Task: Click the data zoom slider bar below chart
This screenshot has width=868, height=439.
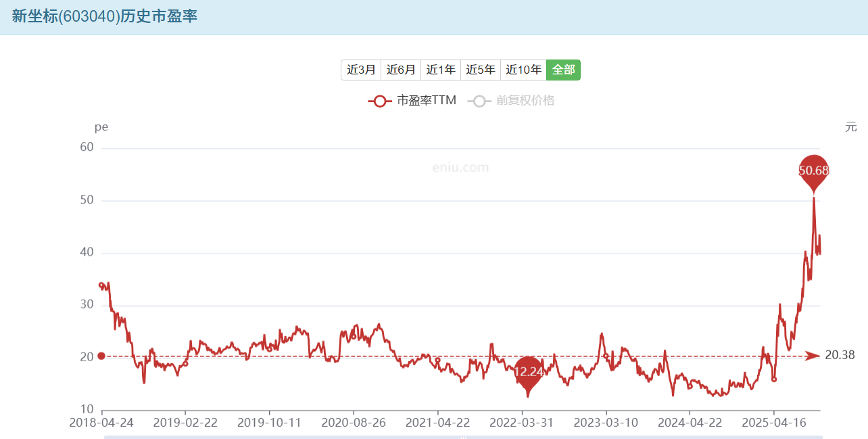Action: (463, 437)
